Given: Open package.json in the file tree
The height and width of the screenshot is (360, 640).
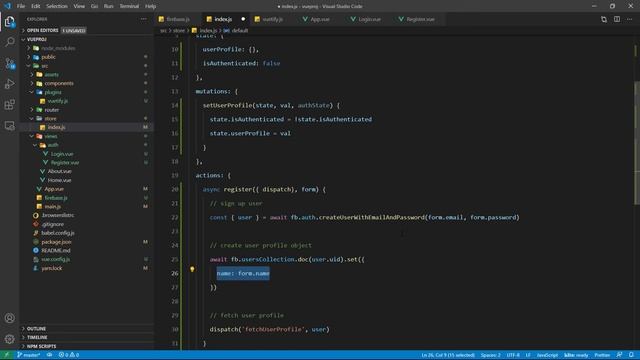Looking at the screenshot, I should [x=87, y=242].
